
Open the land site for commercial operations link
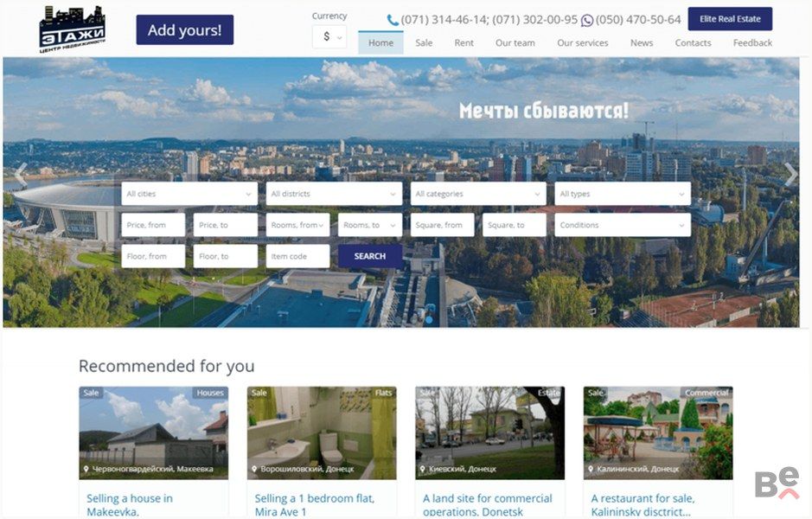[x=488, y=504]
